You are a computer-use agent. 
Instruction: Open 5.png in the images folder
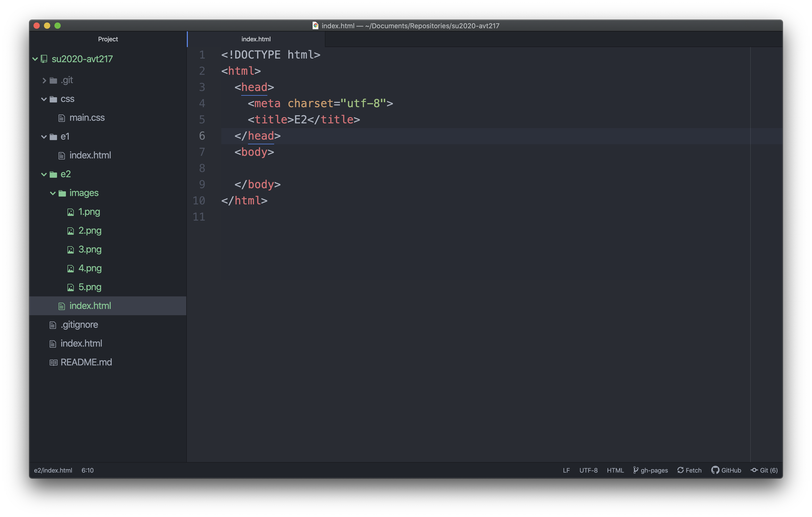[90, 287]
